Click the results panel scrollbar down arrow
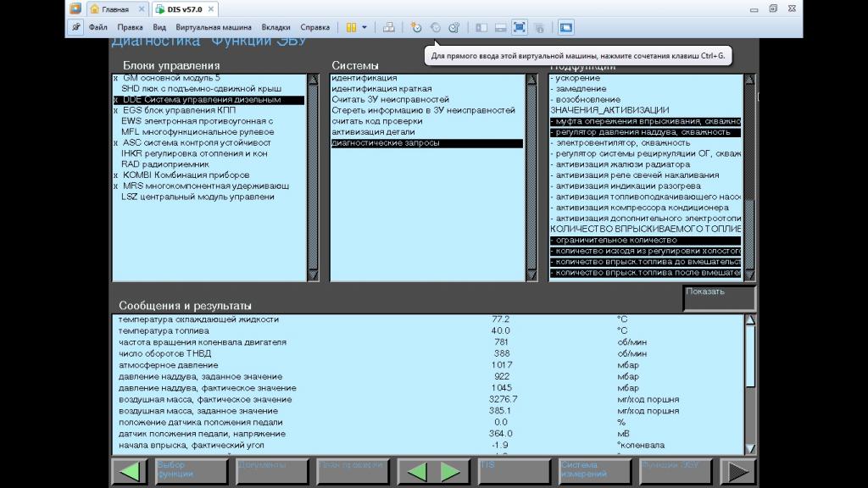This screenshot has height=488, width=868. pyautogui.click(x=750, y=449)
